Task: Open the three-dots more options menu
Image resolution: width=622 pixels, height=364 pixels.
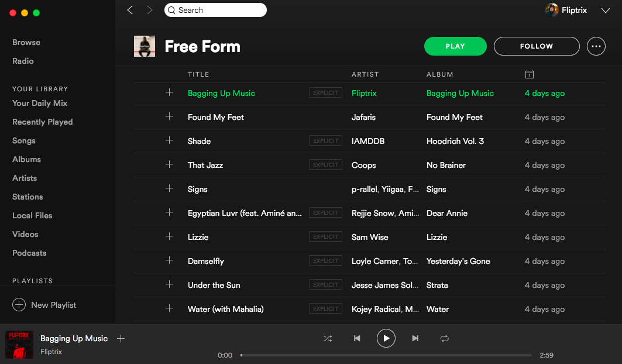Action: [596, 46]
